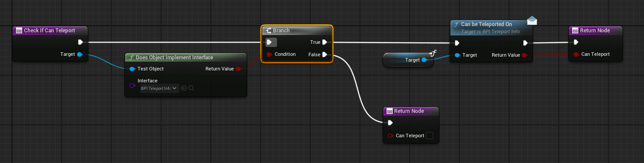Select Can be Teleported On node header
The width and height of the screenshot is (644, 163).
(491, 27)
